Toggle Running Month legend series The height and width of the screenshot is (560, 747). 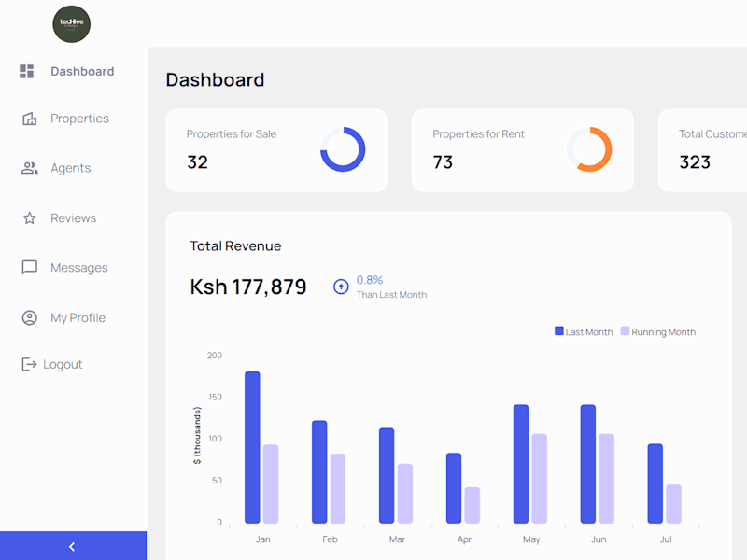click(x=658, y=332)
